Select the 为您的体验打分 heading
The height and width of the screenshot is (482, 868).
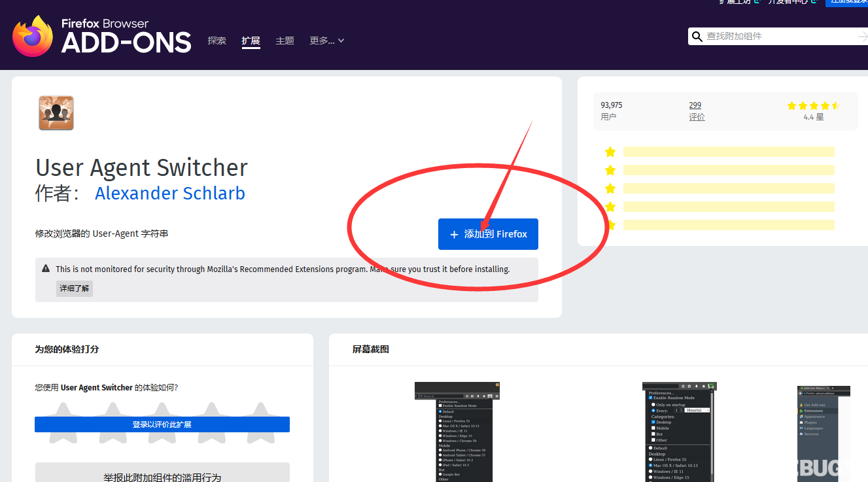click(x=67, y=349)
